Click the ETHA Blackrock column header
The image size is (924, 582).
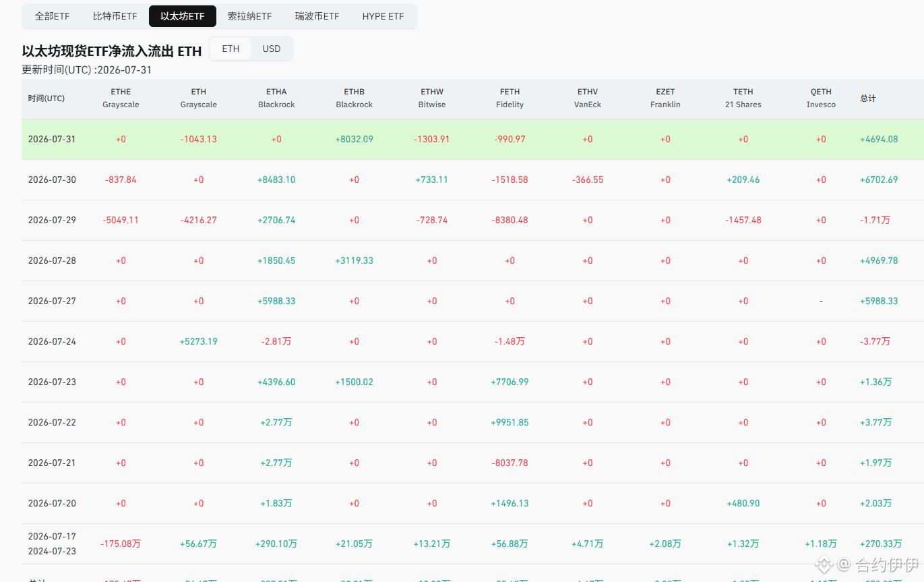point(276,98)
